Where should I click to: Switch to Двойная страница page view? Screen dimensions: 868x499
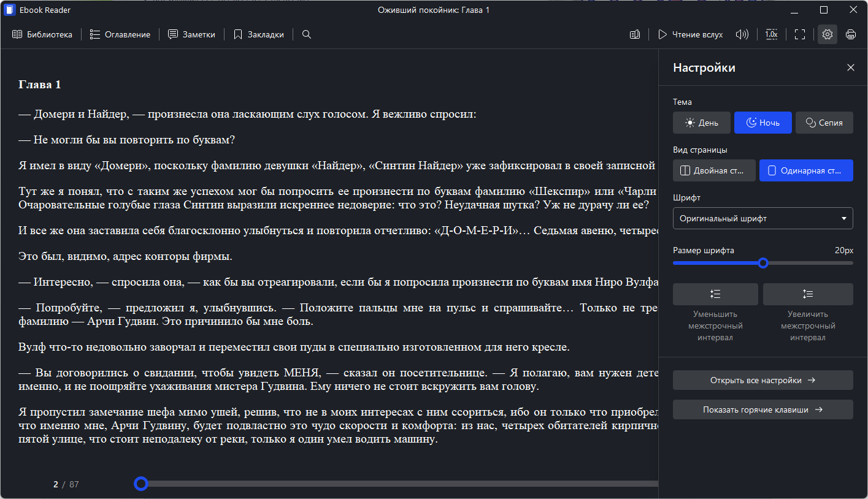[x=714, y=170]
